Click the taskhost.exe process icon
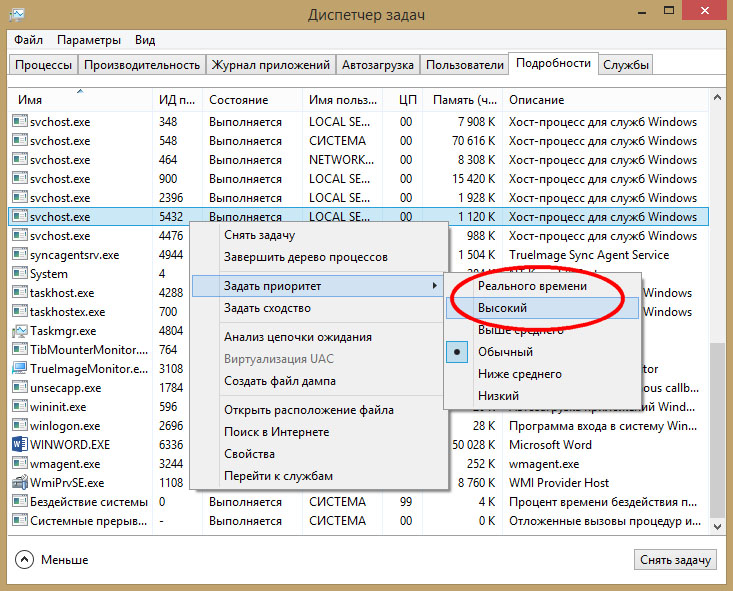733x591 pixels. click(20, 292)
